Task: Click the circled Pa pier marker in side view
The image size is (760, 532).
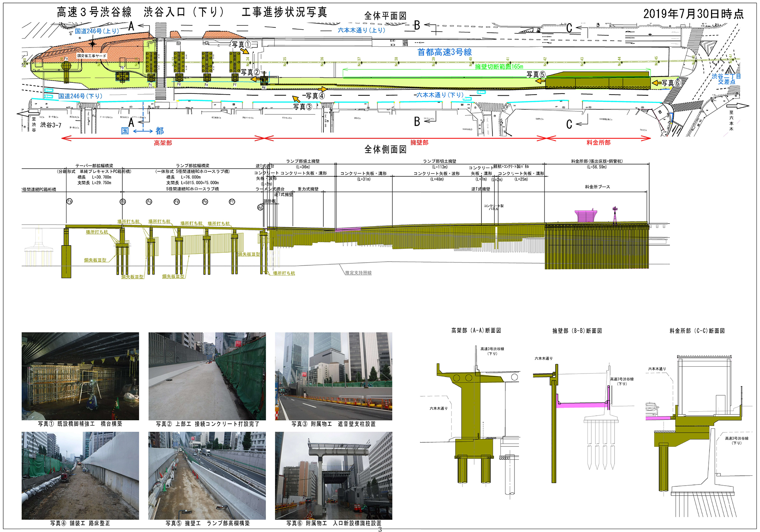Action: 69,201
